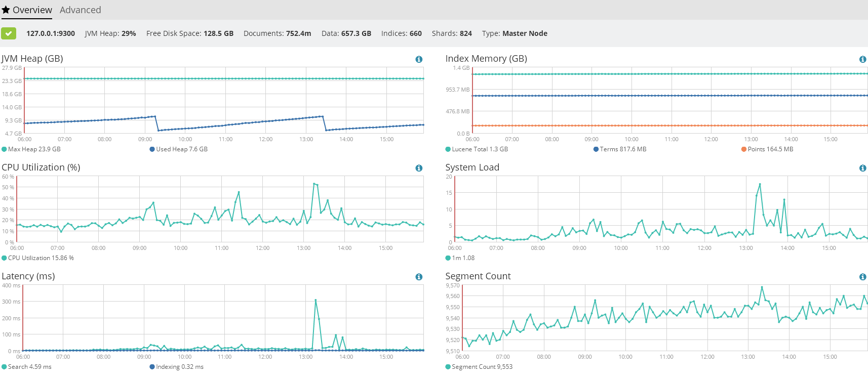Viewport: 868px width, 382px height.
Task: Click the Latency spike peak near 13:15
Action: point(315,300)
